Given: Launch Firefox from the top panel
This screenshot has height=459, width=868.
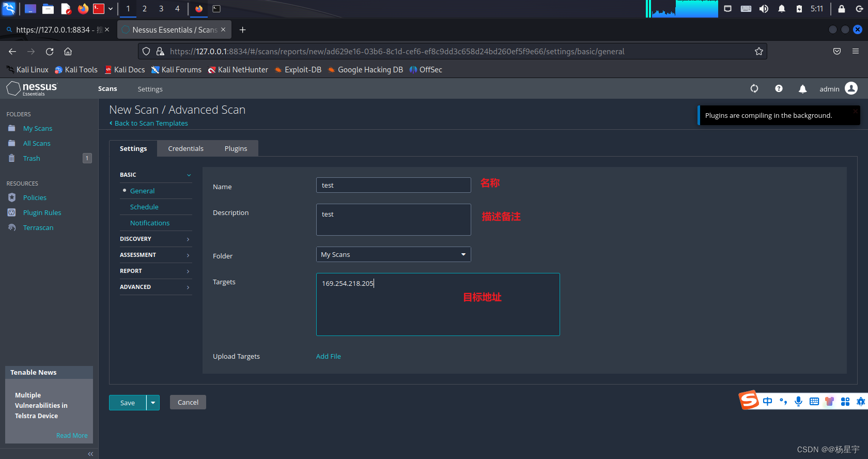Looking at the screenshot, I should [83, 8].
